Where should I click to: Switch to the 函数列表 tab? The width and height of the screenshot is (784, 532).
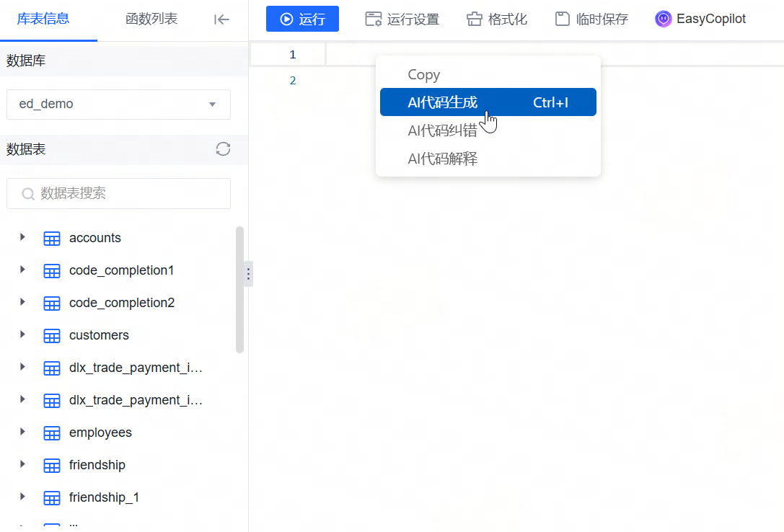point(151,19)
